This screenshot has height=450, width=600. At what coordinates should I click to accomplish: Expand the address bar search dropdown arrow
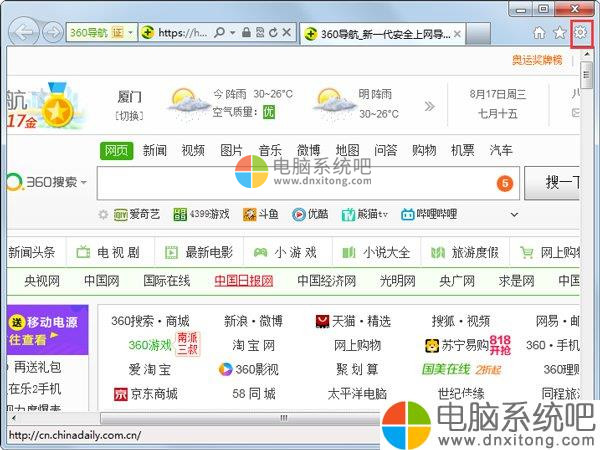click(232, 33)
